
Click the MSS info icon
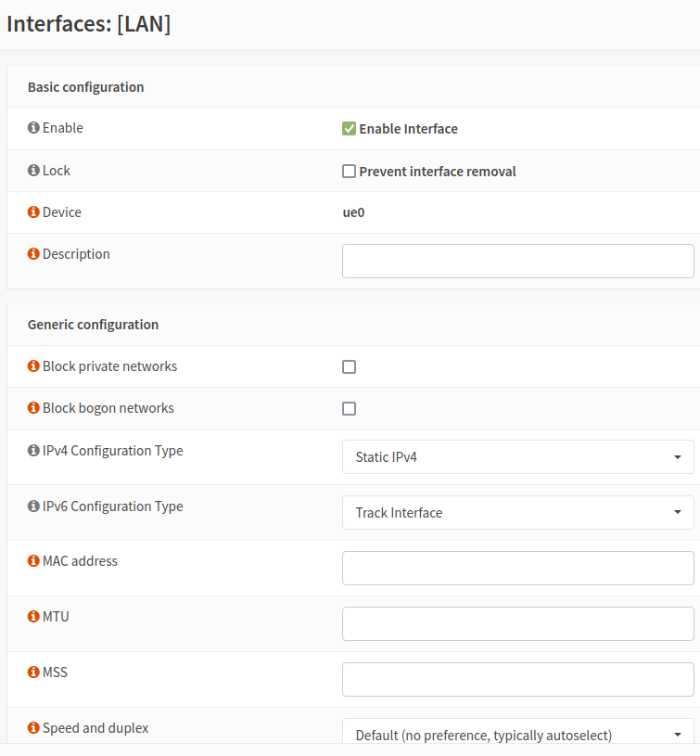34,673
